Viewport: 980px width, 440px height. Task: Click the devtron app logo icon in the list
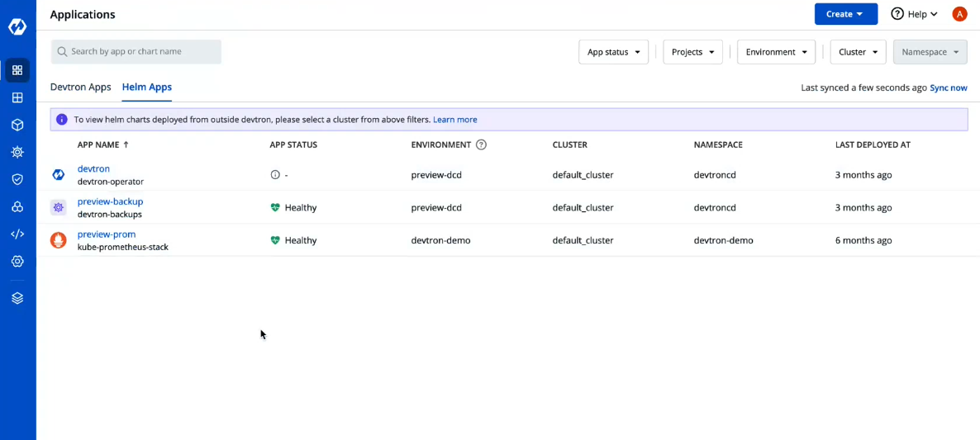[58, 175]
